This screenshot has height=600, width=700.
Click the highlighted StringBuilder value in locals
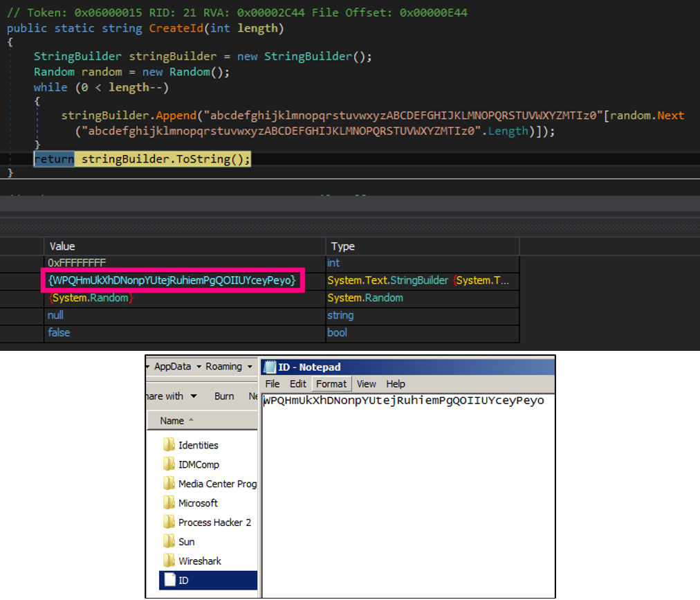point(172,280)
